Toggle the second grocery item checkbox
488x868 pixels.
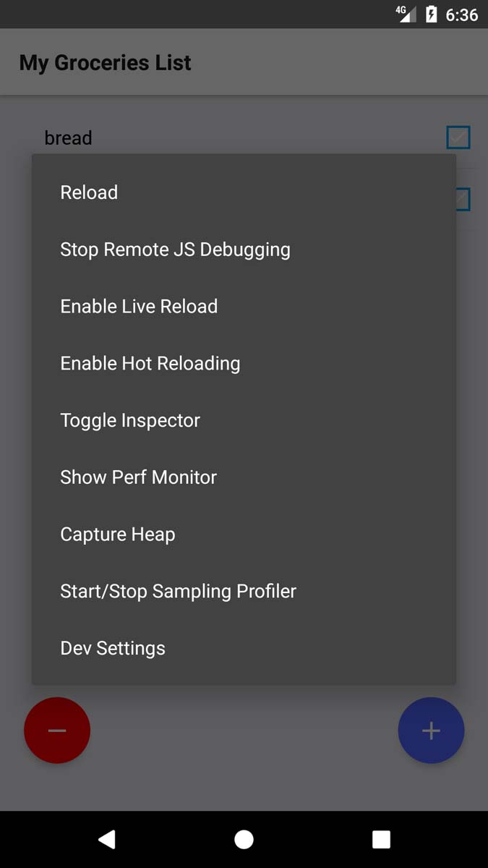pyautogui.click(x=463, y=200)
